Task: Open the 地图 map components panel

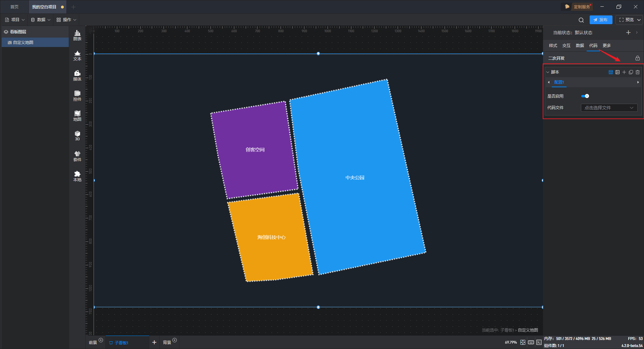Action: 77,116
